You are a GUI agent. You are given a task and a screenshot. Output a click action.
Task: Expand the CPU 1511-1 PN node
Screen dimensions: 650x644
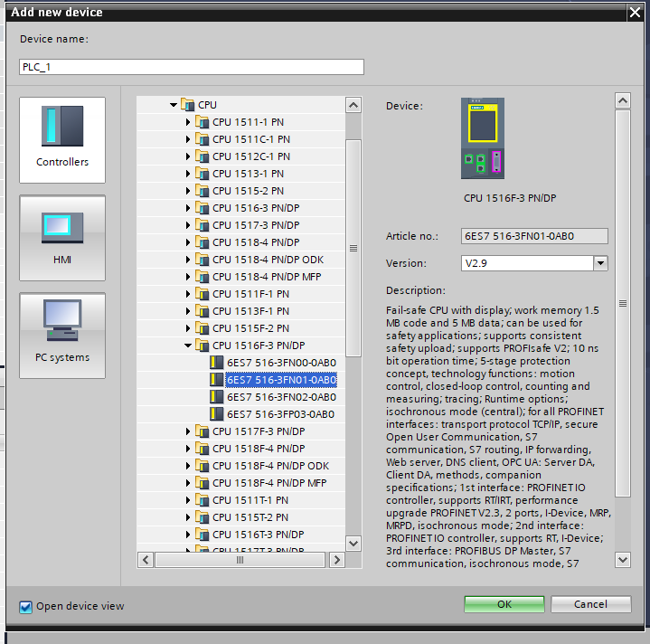[x=188, y=122]
